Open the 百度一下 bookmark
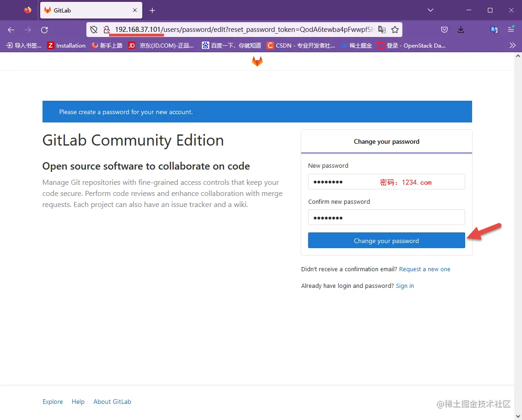Screen dimensions: 522x420 pyautogui.click(x=231, y=46)
